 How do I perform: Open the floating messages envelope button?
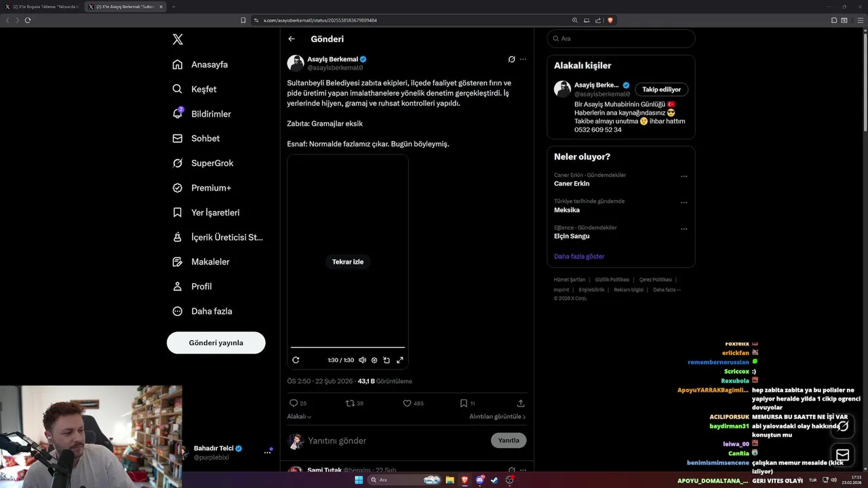[x=843, y=455]
